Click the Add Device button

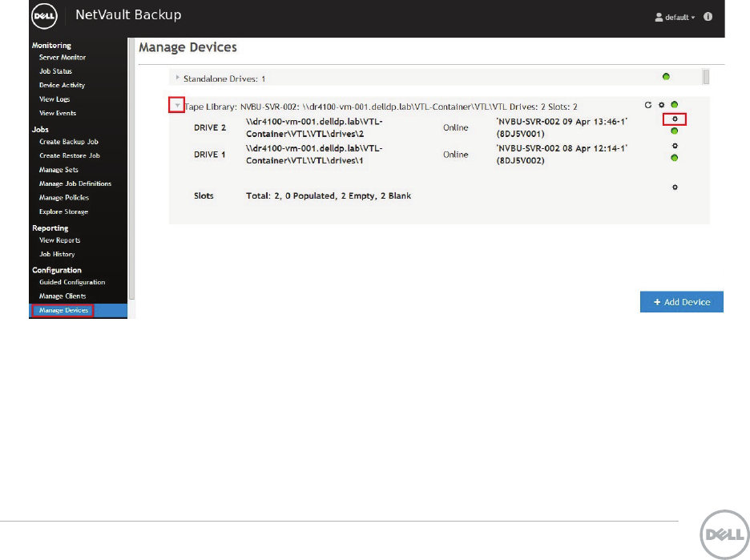[x=682, y=302]
